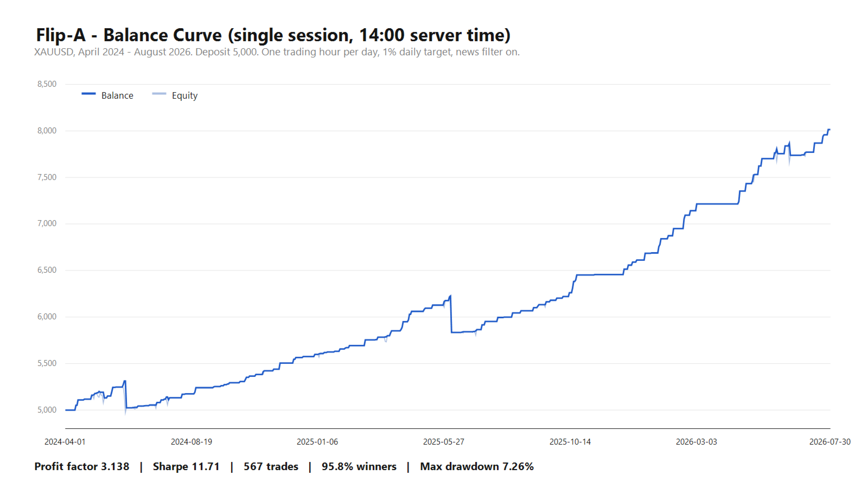Click the "Sharpe 11.71" statistic
This screenshot has width=868, height=488.
(186, 467)
